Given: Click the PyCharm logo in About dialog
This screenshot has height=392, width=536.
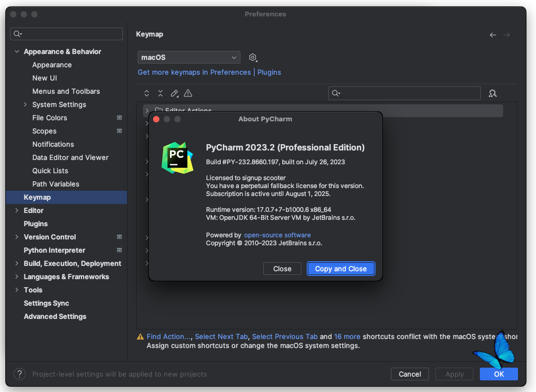Looking at the screenshot, I should [x=177, y=158].
